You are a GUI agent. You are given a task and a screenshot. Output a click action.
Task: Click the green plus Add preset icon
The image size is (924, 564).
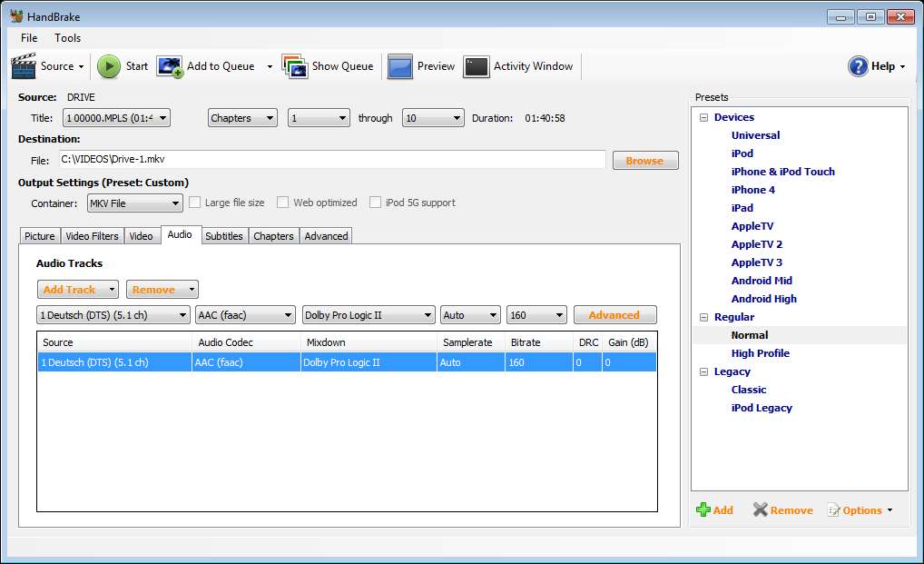pyautogui.click(x=703, y=510)
